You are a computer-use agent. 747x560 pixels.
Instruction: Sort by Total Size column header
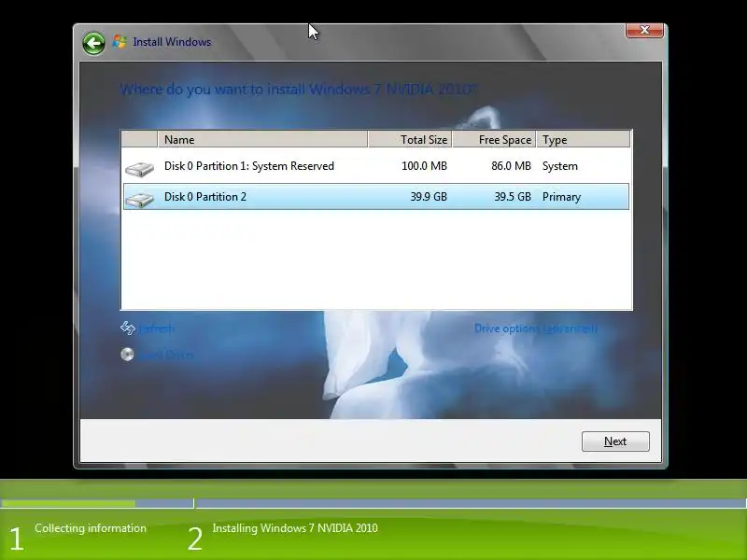pyautogui.click(x=410, y=139)
